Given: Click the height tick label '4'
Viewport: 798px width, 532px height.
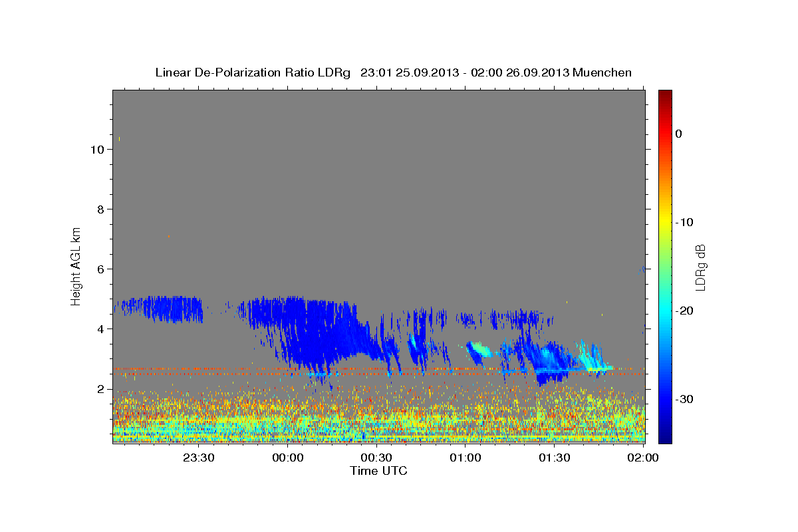Looking at the screenshot, I should click(x=100, y=329).
